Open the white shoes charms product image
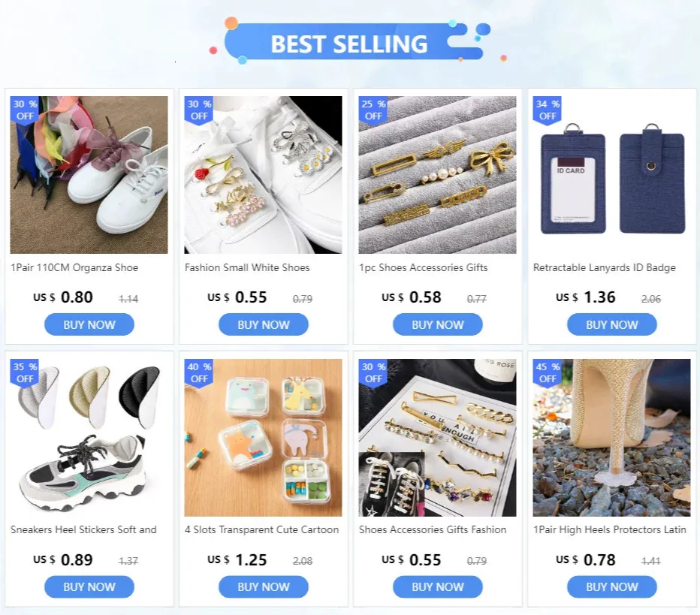This screenshot has width=700, height=615. (x=263, y=175)
